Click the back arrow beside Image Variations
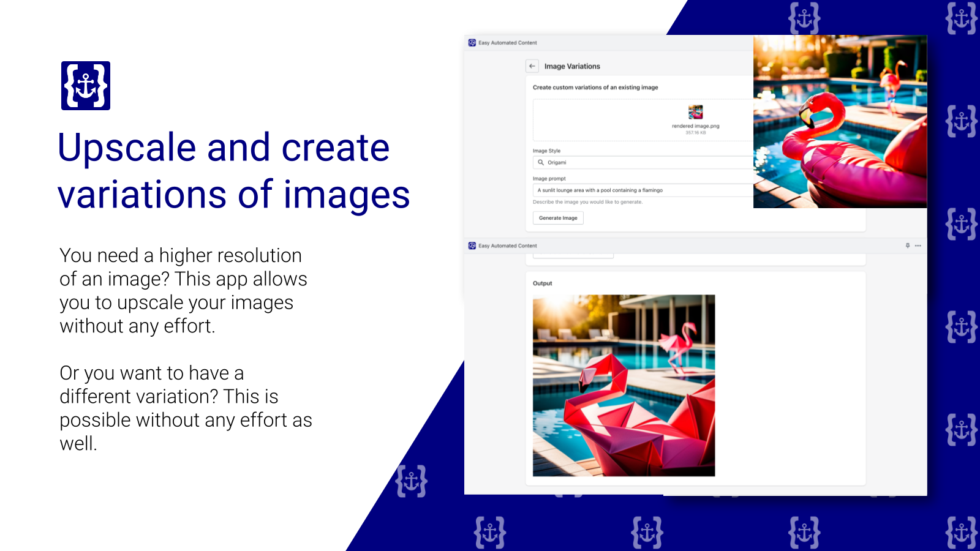 pyautogui.click(x=532, y=66)
